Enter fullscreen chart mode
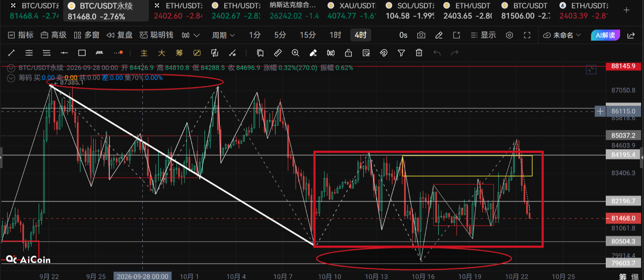The height and width of the screenshot is (280, 644). click(x=527, y=35)
